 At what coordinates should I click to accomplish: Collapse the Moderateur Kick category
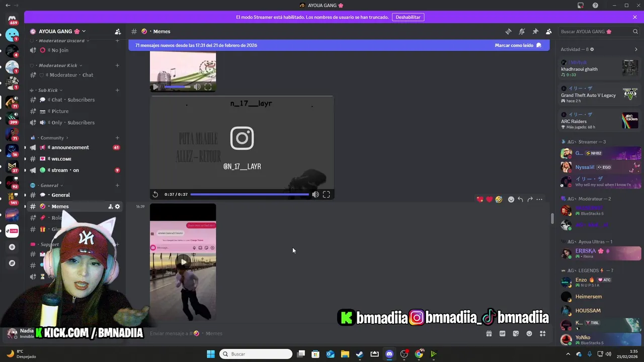(60, 65)
